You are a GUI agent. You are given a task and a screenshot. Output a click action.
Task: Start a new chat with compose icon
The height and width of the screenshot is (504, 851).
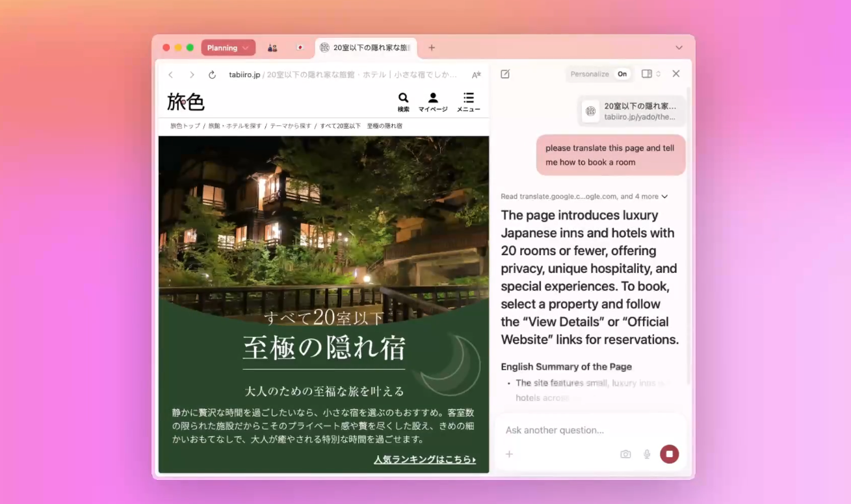coord(505,74)
